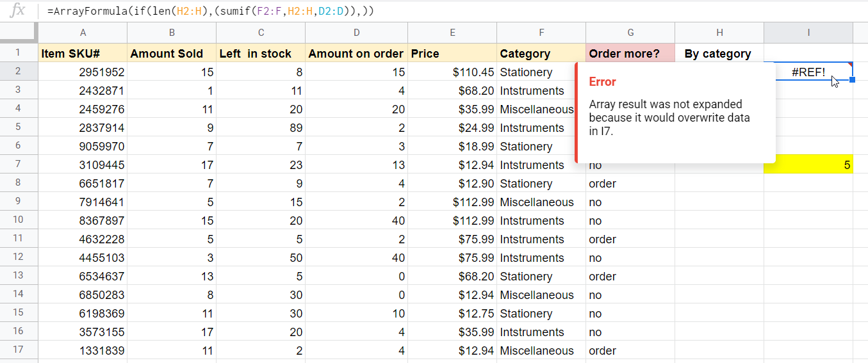Select column A header
Viewport: 868px width, 363px height.
coord(83,33)
